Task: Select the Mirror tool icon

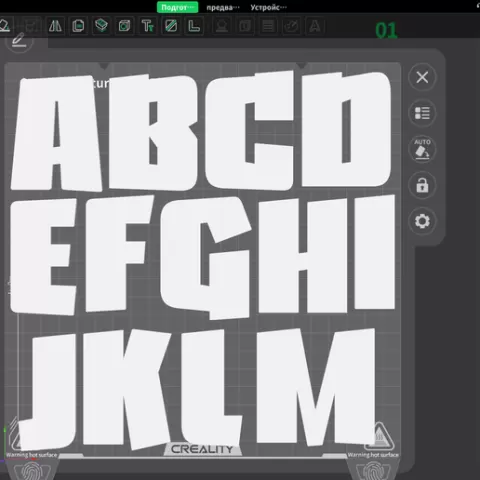Action: click(x=55, y=26)
